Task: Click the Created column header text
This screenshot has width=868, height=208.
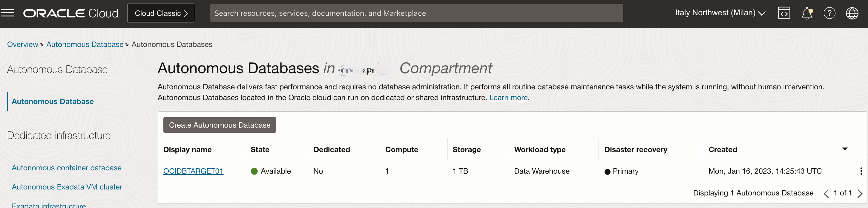Action: pos(723,149)
